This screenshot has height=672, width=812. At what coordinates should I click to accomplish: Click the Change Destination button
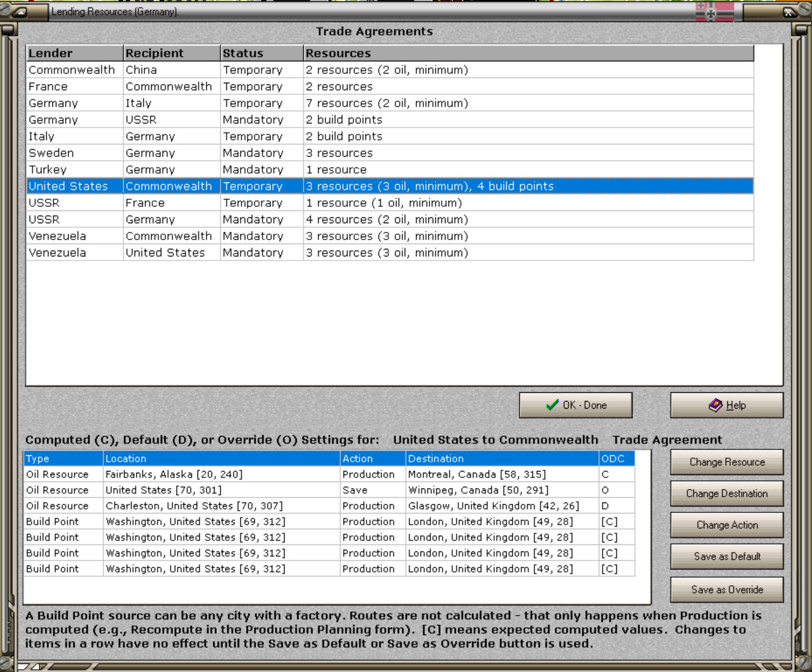click(727, 494)
